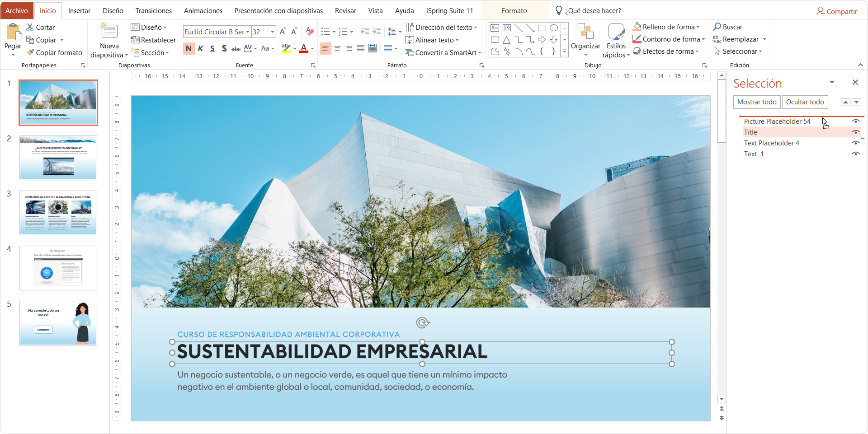Open the Insertar ribbon tab
The width and height of the screenshot is (868, 434).
[x=79, y=10]
